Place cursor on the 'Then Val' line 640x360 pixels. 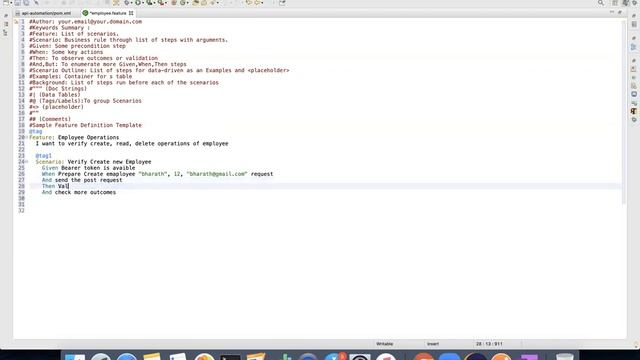pyautogui.click(x=55, y=186)
